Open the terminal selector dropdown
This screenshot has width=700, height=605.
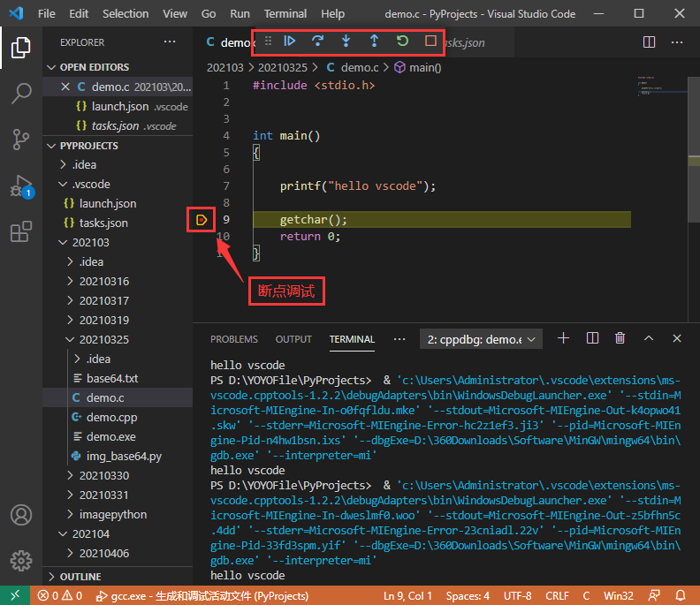tap(481, 339)
